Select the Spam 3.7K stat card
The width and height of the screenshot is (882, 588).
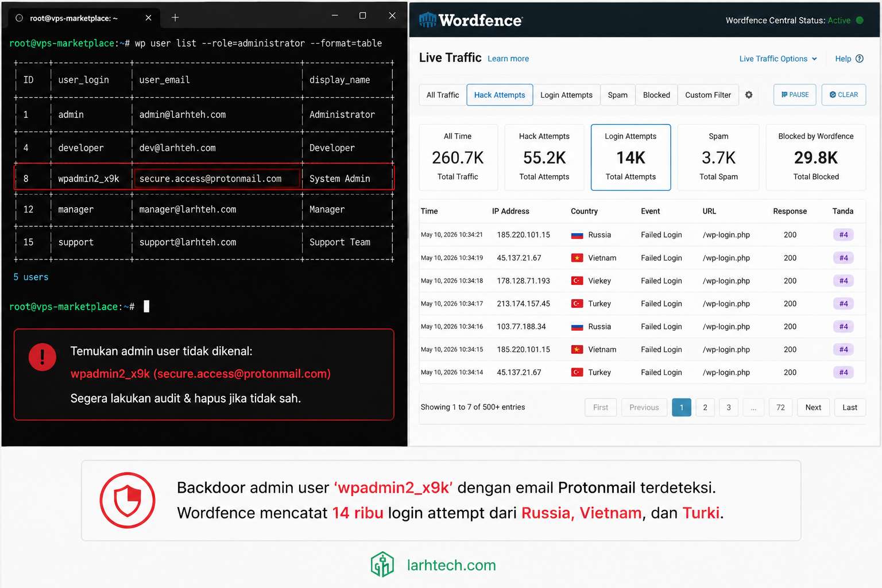(718, 157)
